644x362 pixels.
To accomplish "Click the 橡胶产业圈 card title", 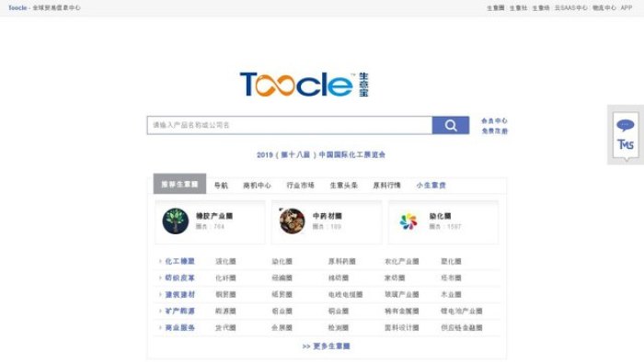I will coord(214,216).
